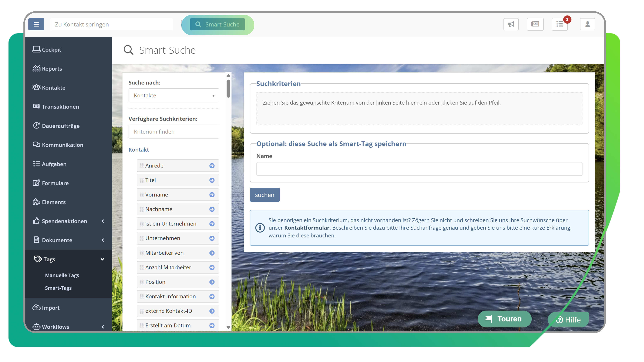The image size is (644, 362).
Task: Expand the Dokumente submenu
Action: (103, 240)
